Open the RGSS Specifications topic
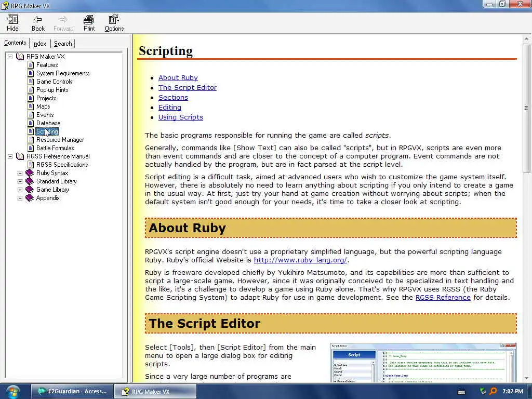 tap(62, 165)
